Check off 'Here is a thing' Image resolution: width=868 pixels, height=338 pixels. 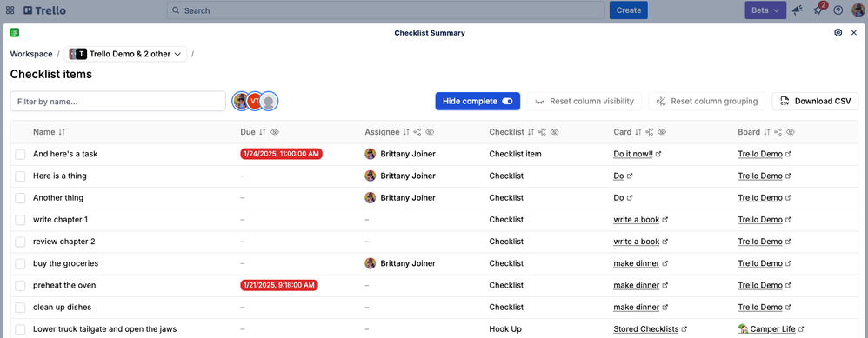coord(20,176)
